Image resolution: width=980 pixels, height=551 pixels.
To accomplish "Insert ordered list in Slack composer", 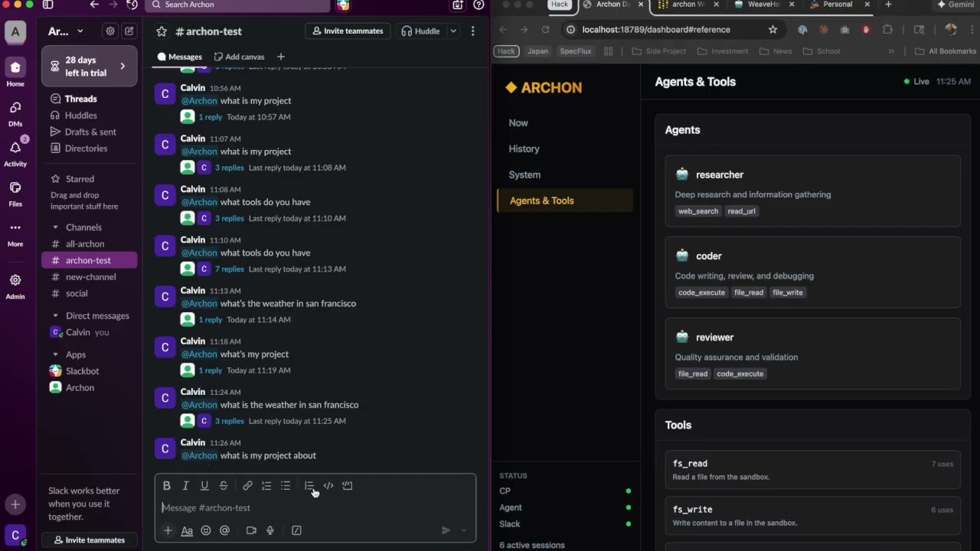I will click(266, 485).
